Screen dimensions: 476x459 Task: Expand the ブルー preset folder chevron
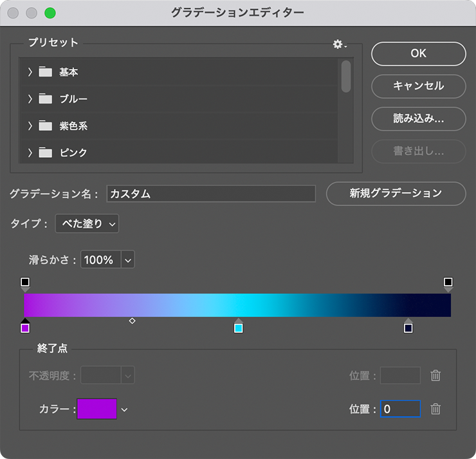pyautogui.click(x=30, y=99)
